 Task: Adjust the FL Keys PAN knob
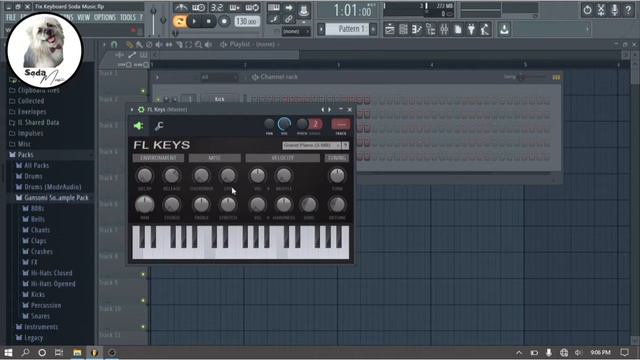point(269,124)
